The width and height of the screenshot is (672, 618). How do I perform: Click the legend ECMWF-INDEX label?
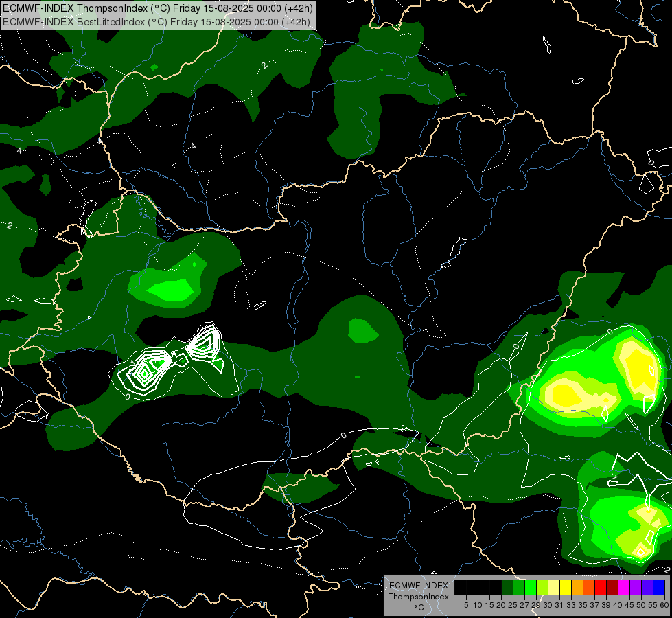(x=419, y=586)
